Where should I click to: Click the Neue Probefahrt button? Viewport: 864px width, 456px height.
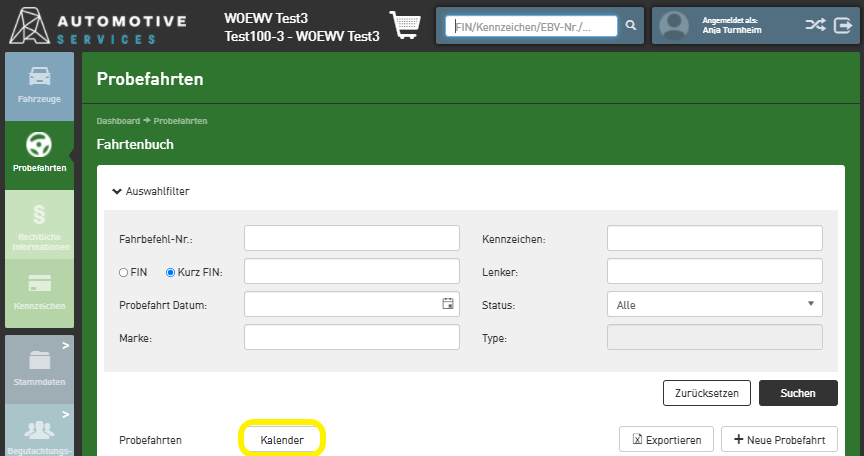click(x=779, y=440)
